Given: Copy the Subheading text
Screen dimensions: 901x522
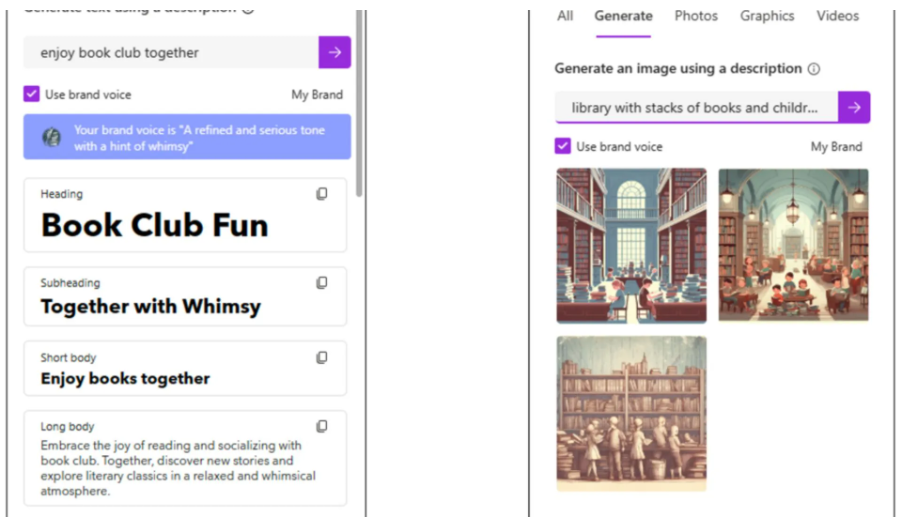Looking at the screenshot, I should (322, 283).
